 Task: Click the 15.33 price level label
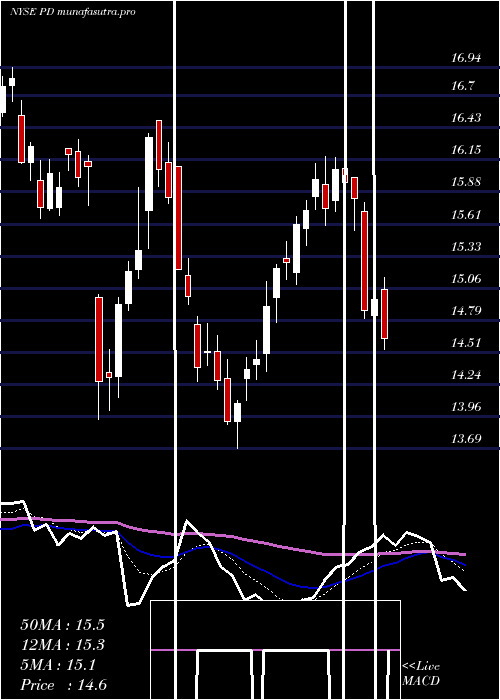click(467, 246)
